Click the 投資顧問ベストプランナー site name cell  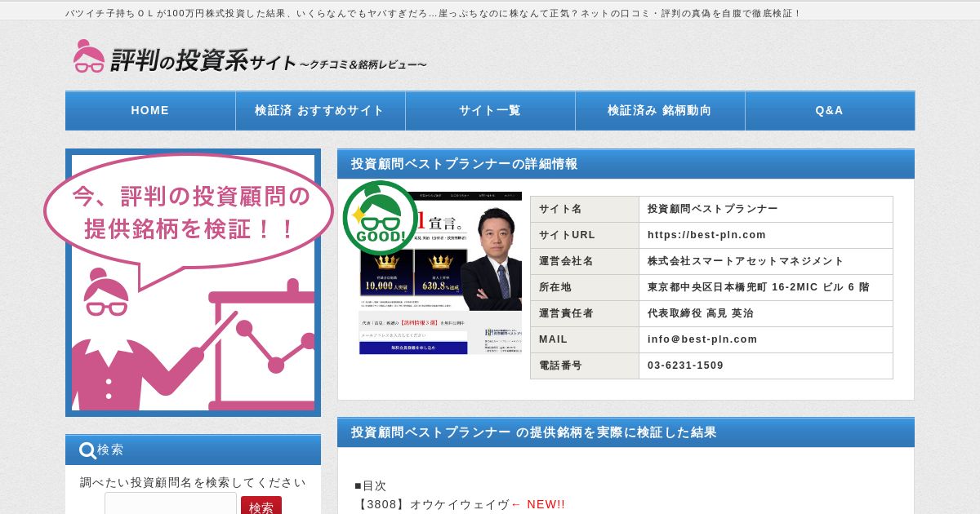tap(766, 209)
